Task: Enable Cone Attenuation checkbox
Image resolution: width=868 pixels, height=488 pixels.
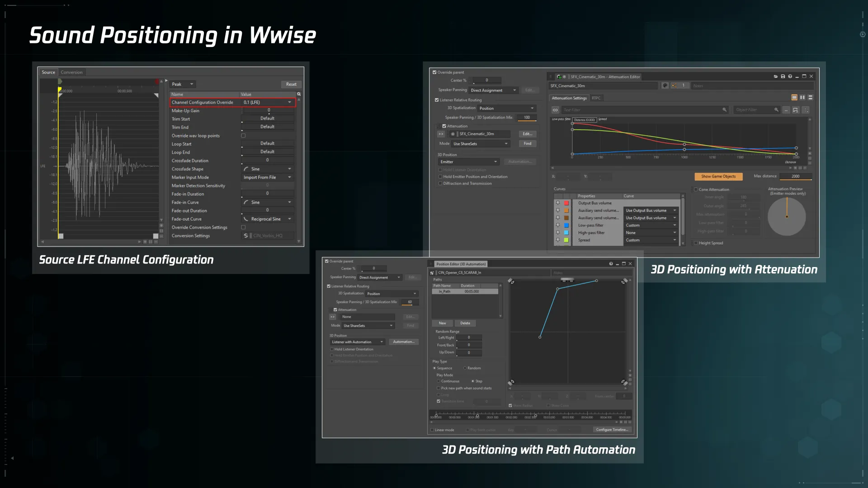Action: (696, 189)
